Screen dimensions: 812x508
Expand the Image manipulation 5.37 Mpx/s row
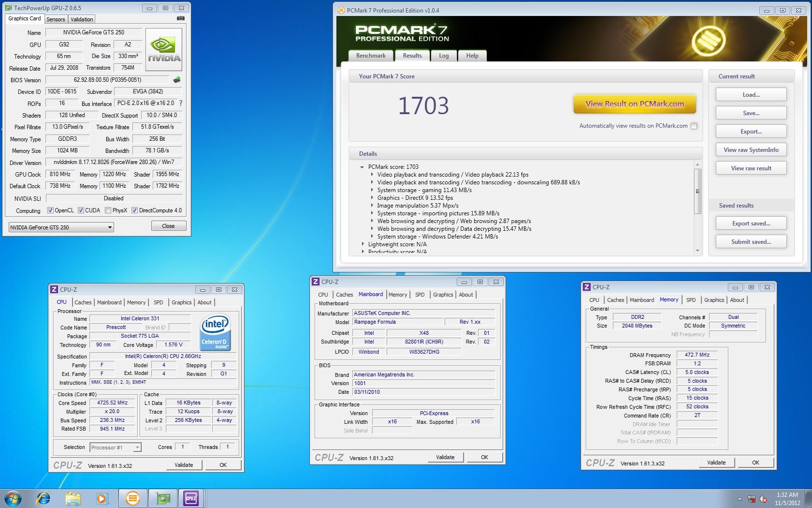tap(372, 206)
